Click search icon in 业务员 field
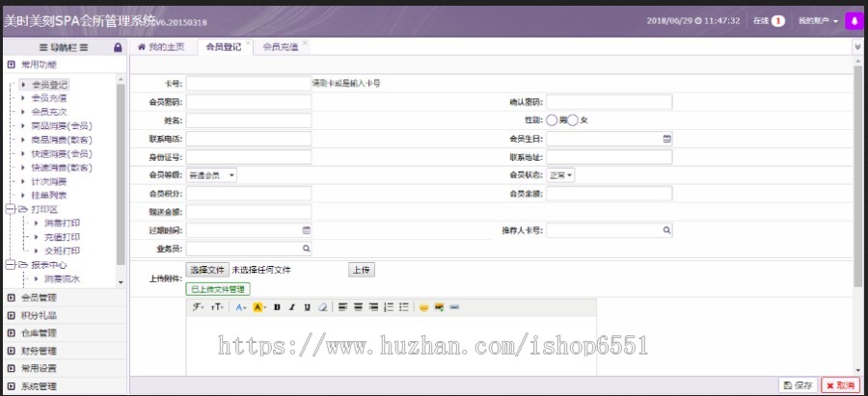868x396 pixels. [x=306, y=249]
